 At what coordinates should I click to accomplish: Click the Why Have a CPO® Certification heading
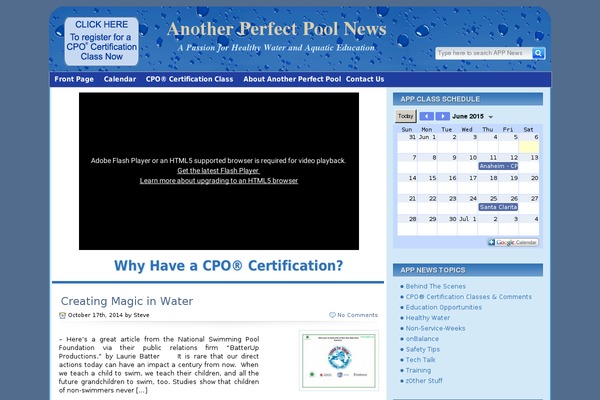click(x=228, y=266)
